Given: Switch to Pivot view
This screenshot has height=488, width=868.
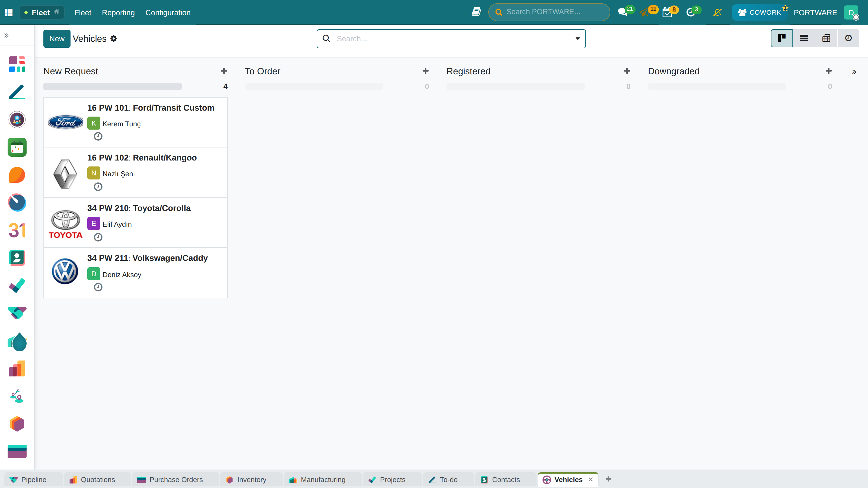Looking at the screenshot, I should [x=826, y=38].
